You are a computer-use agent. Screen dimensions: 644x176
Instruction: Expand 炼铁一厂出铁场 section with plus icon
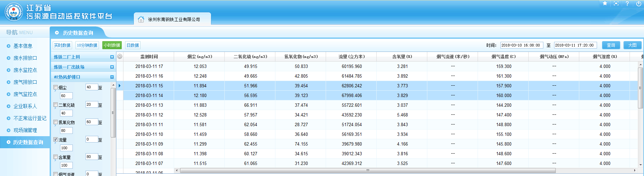tap(112, 67)
